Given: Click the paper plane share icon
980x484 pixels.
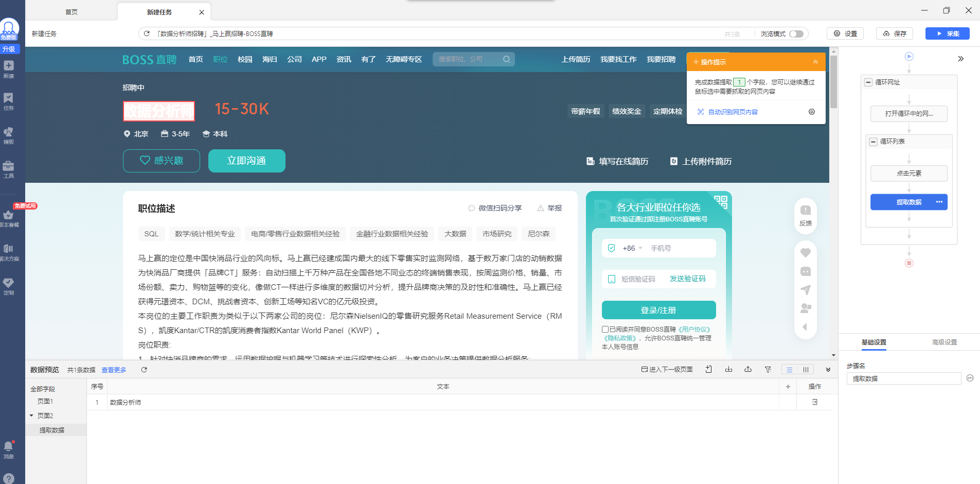Looking at the screenshot, I should (x=806, y=290).
